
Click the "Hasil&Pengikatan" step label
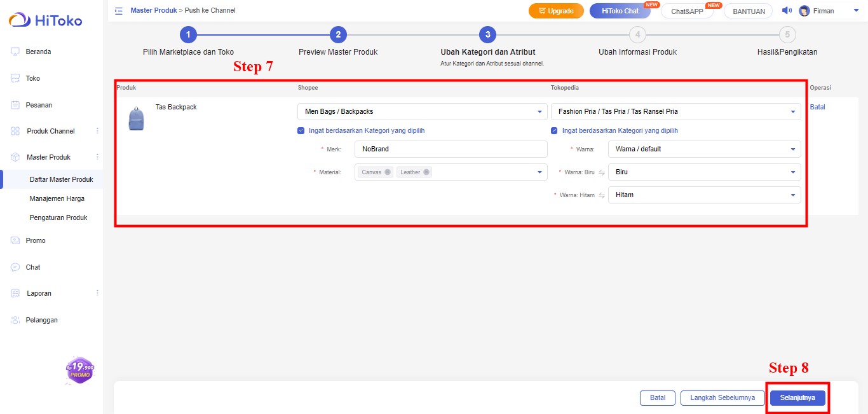[x=787, y=52]
